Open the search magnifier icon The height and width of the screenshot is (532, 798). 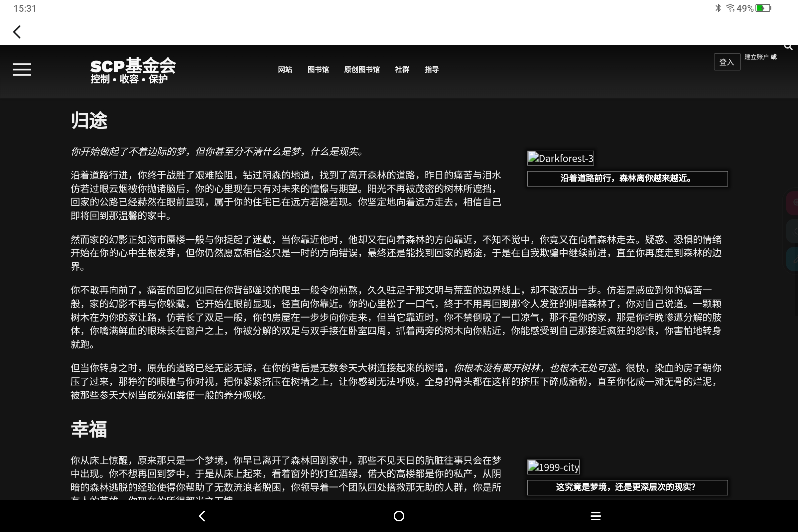pyautogui.click(x=788, y=47)
